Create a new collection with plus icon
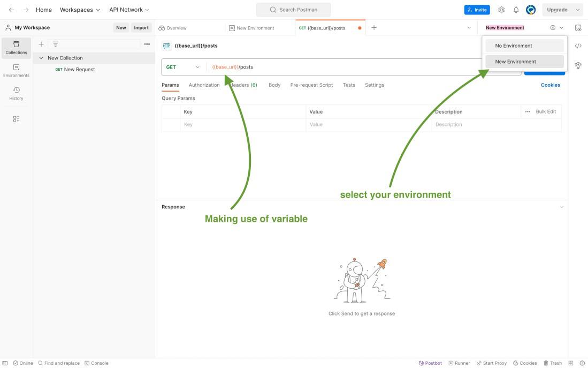 (41, 44)
